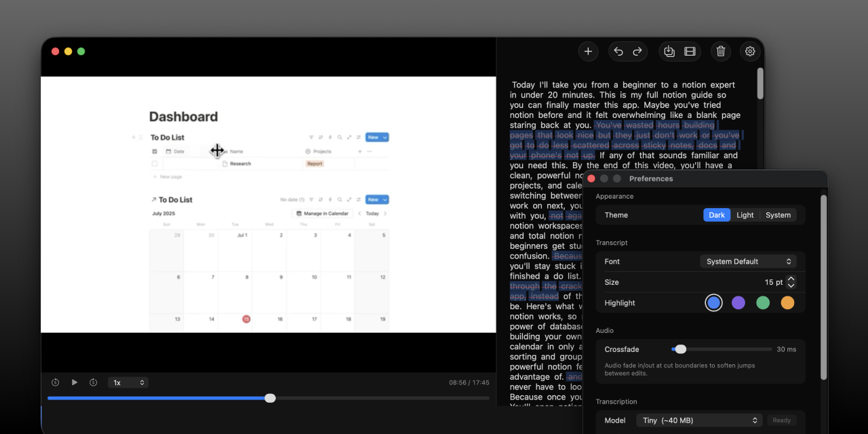Close the Preferences window with the red button
868x434 pixels.
[591, 178]
